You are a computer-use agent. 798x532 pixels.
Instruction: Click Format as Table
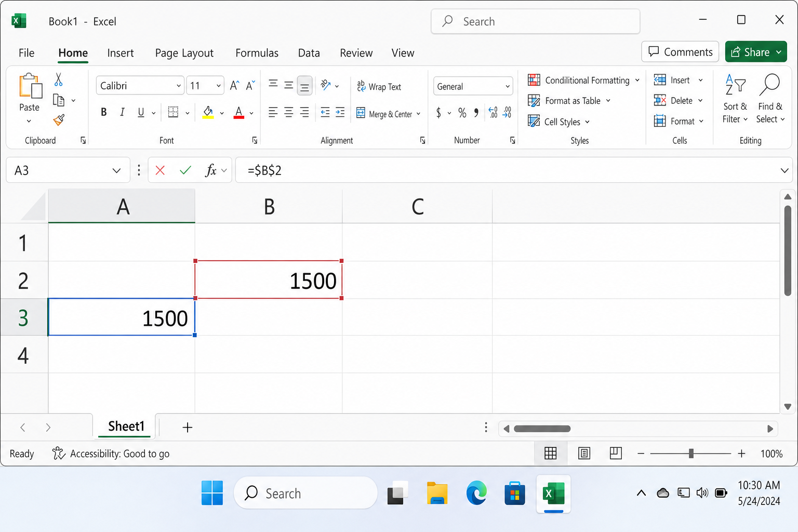tap(569, 101)
